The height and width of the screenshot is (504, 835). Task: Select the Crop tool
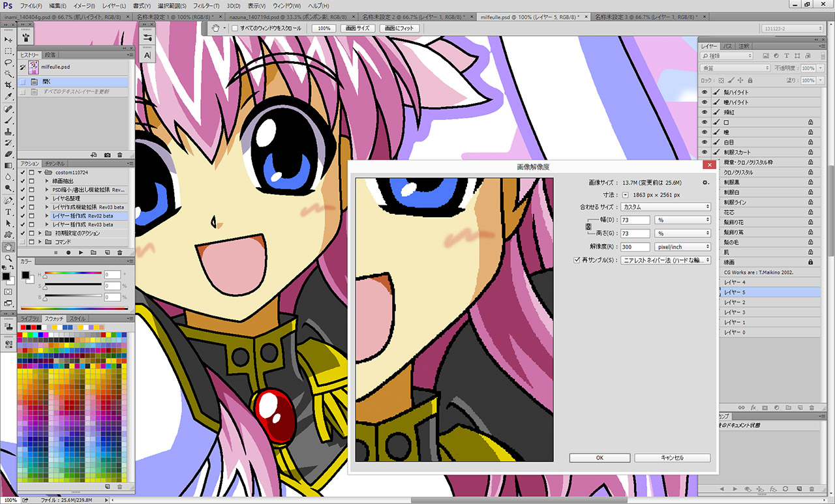8,85
